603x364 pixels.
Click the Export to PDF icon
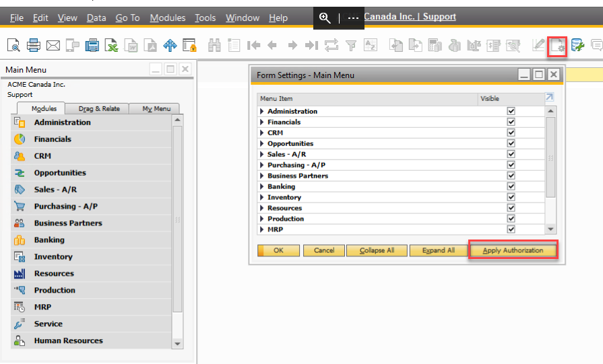150,45
